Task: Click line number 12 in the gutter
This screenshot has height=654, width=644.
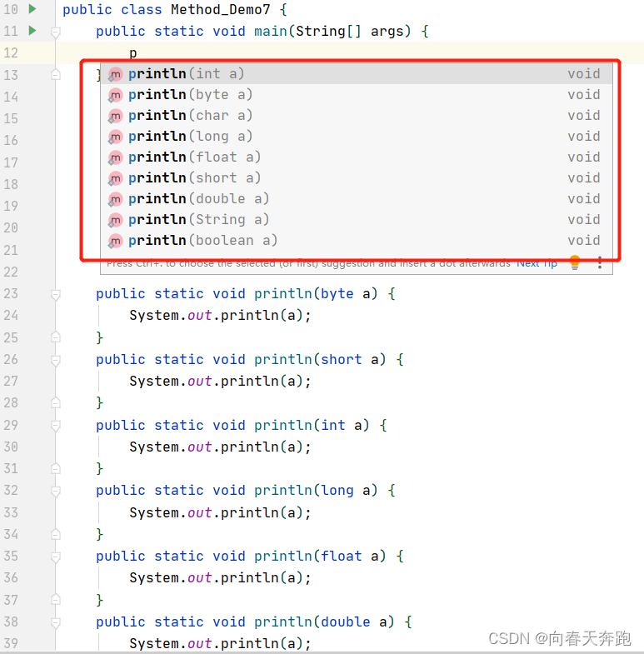Action: coord(11,53)
